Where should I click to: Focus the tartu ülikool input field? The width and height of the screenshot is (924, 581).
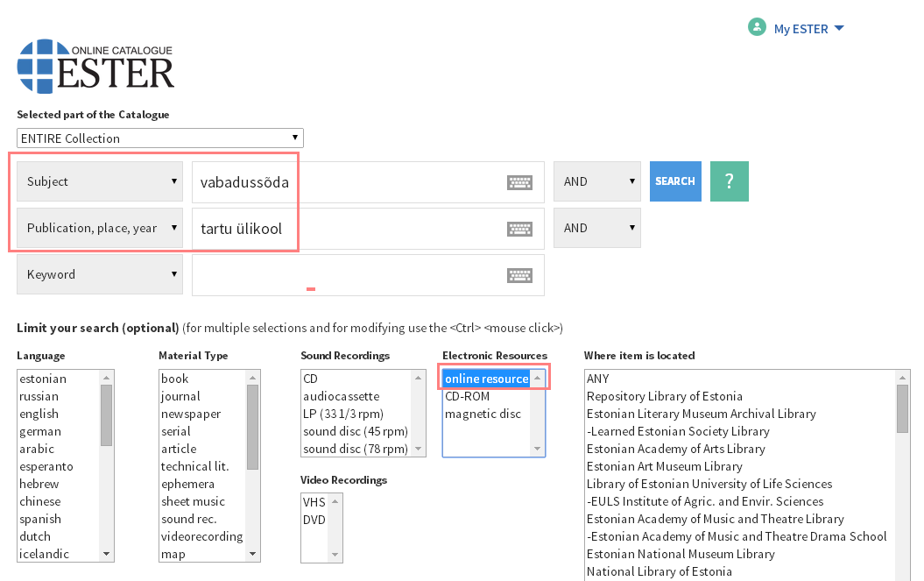pos(368,229)
